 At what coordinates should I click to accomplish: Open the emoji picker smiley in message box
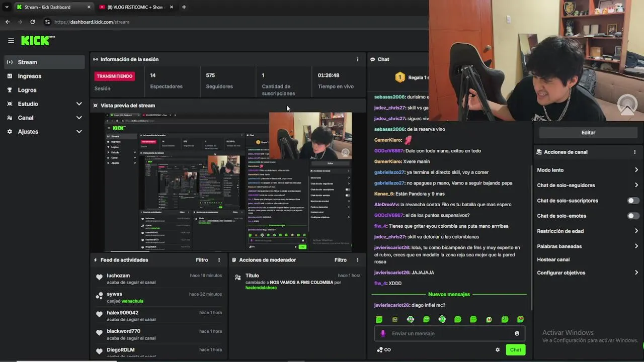(517, 333)
